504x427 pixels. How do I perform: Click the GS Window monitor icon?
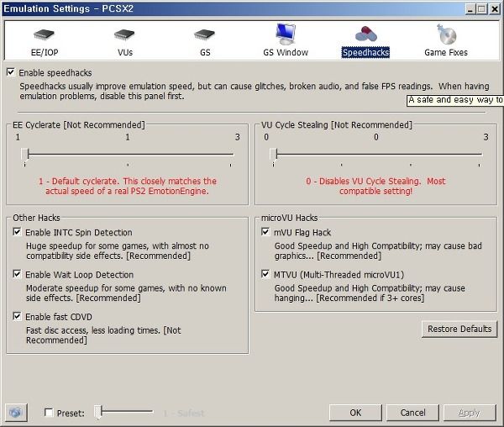[286, 34]
